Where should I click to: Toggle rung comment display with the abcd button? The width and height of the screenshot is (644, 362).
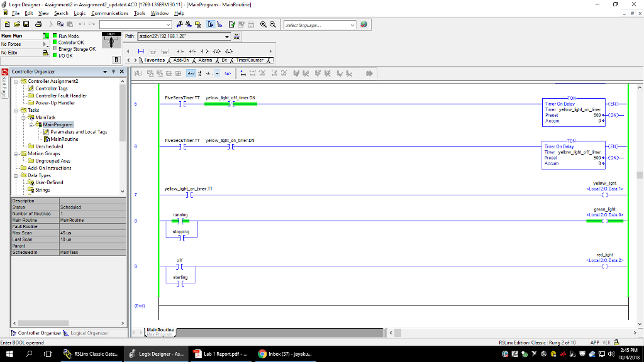coord(190,73)
